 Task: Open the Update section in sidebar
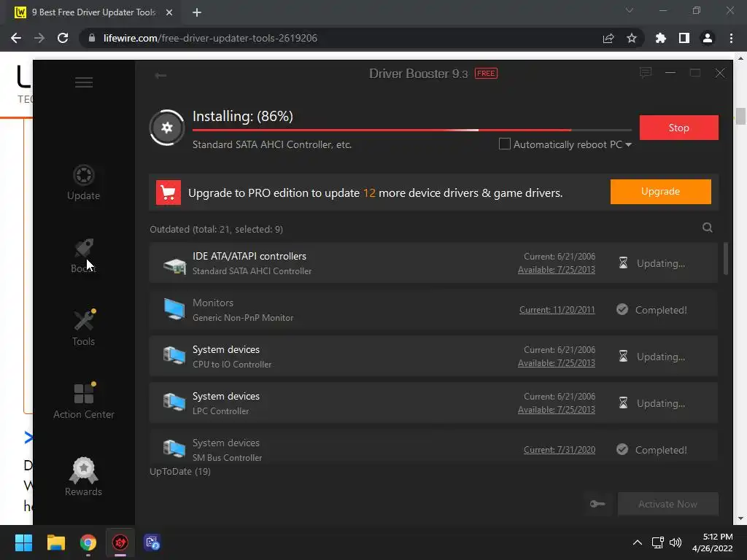coord(83,183)
